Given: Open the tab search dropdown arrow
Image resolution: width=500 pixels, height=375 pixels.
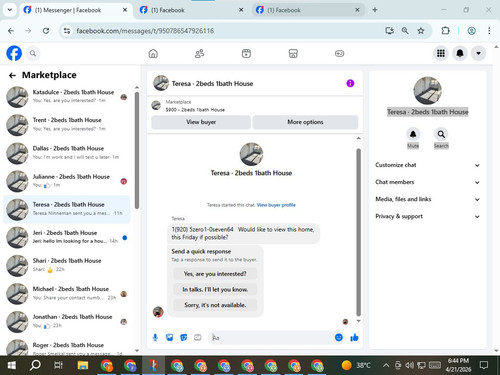Looking at the screenshot, I should [x=10, y=10].
